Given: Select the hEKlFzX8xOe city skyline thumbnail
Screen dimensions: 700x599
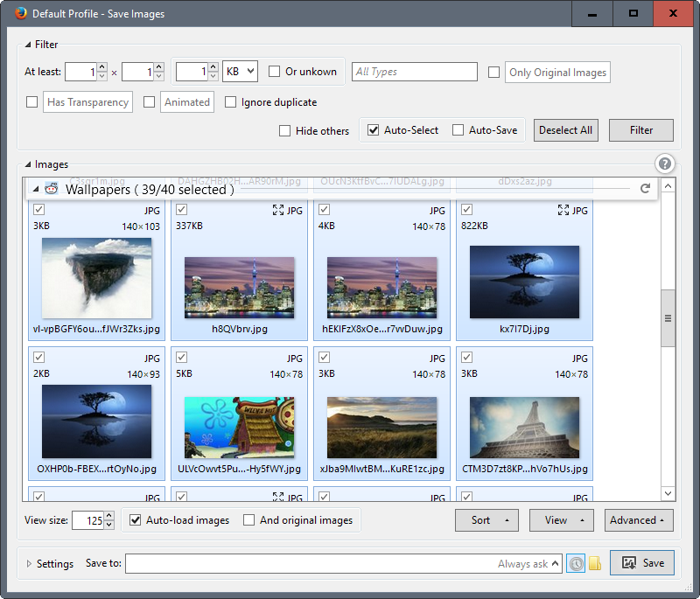Looking at the screenshot, I should [382, 287].
